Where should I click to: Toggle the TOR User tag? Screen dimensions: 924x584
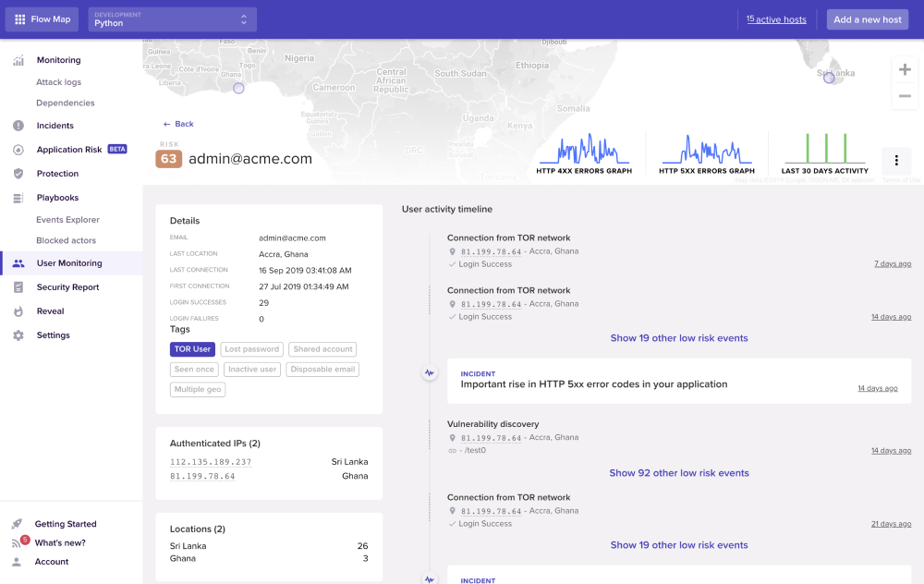192,349
